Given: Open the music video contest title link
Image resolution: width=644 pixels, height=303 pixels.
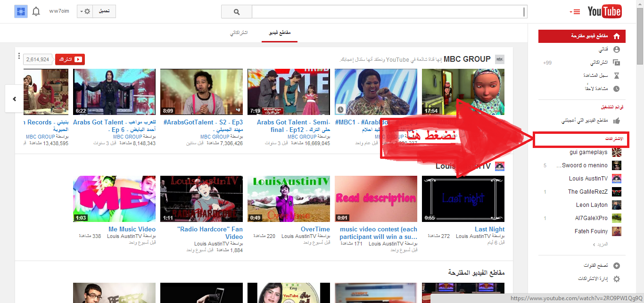Looking at the screenshot, I should [x=379, y=233].
